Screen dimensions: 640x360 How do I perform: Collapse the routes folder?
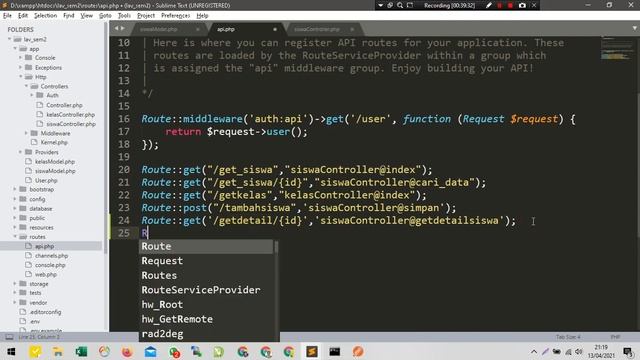(x=15, y=237)
